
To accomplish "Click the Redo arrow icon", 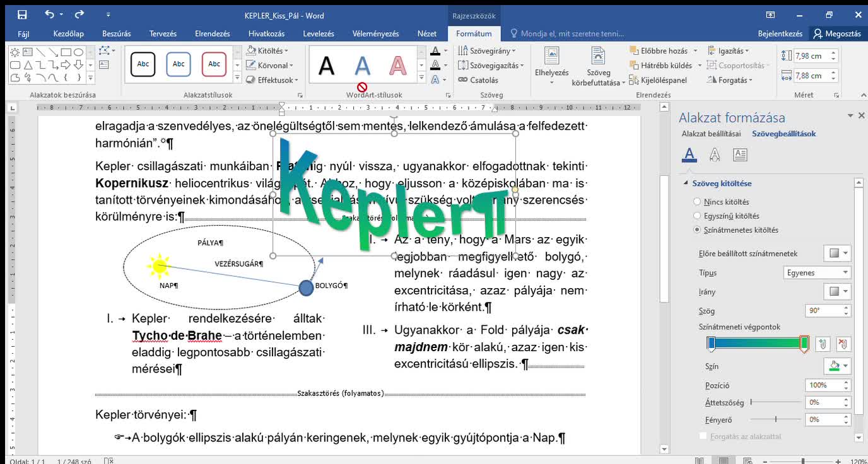I will (79, 14).
